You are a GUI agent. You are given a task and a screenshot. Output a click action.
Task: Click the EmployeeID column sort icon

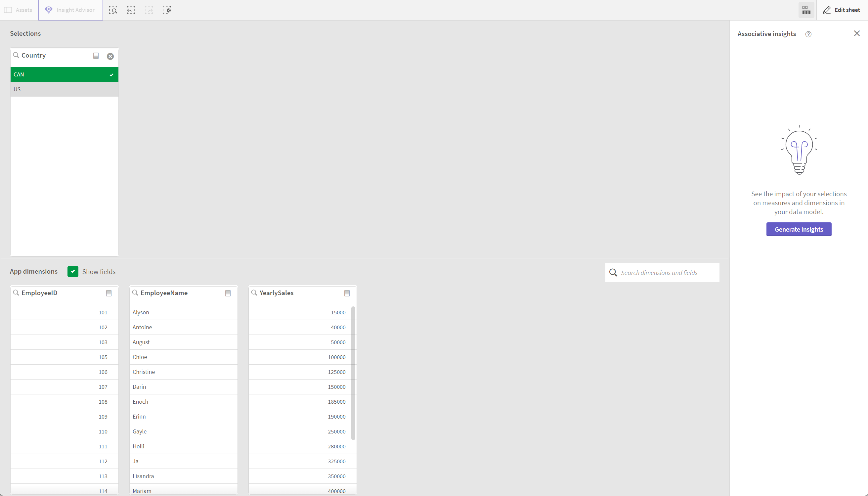pos(108,293)
